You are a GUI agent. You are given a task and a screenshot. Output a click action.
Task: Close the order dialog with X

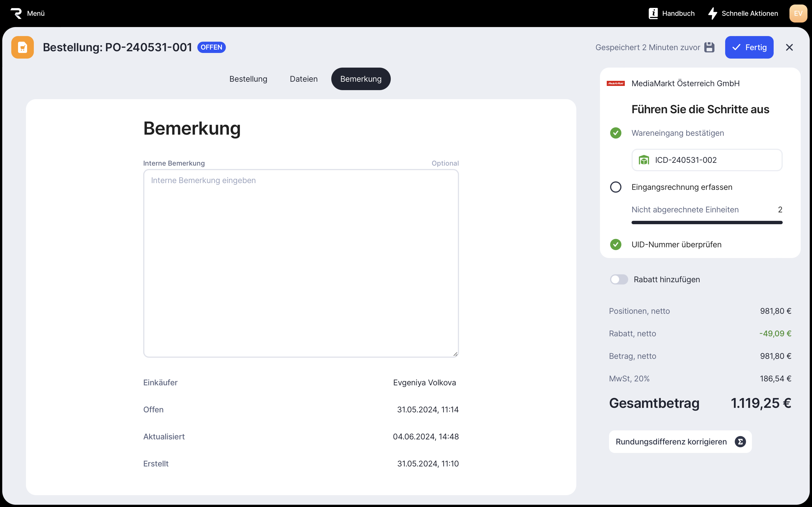pyautogui.click(x=789, y=47)
